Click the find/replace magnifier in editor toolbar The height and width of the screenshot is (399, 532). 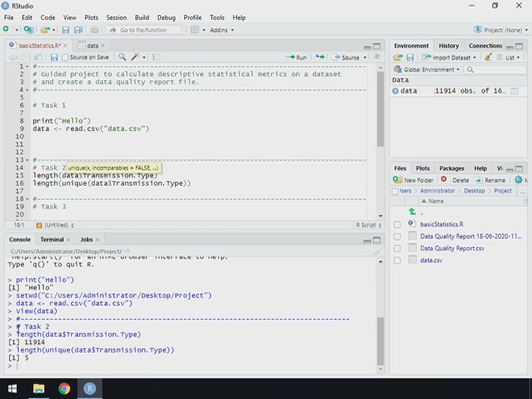[122, 57]
